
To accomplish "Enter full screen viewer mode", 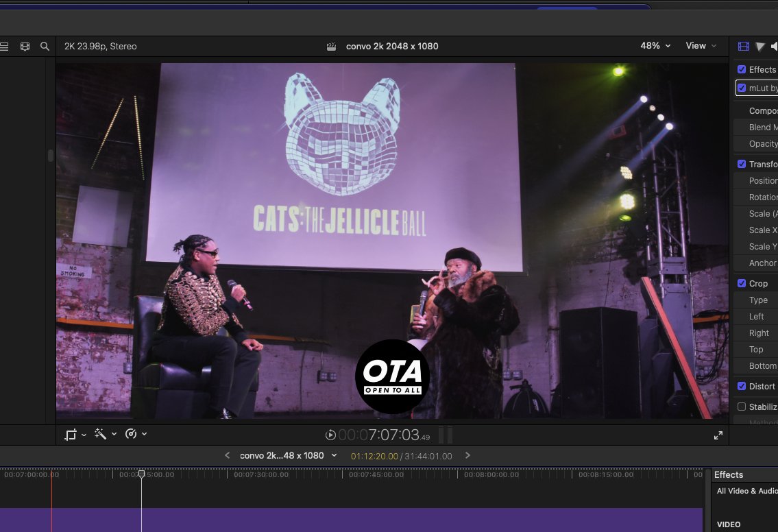I will click(718, 435).
